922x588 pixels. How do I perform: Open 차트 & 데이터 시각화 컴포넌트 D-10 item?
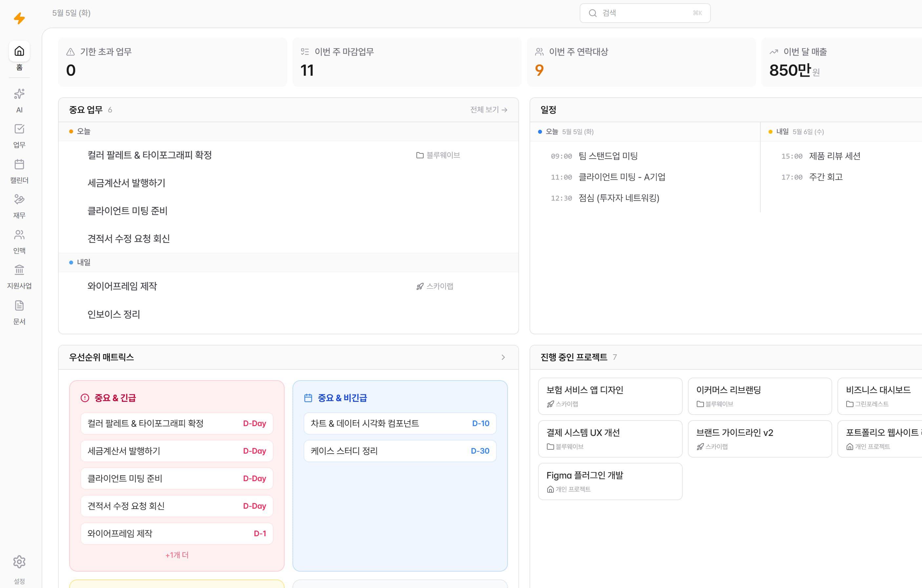tap(400, 423)
